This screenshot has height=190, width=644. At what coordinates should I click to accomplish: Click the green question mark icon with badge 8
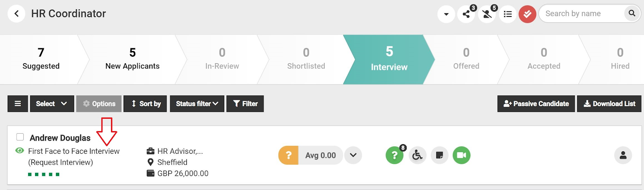coord(394,155)
